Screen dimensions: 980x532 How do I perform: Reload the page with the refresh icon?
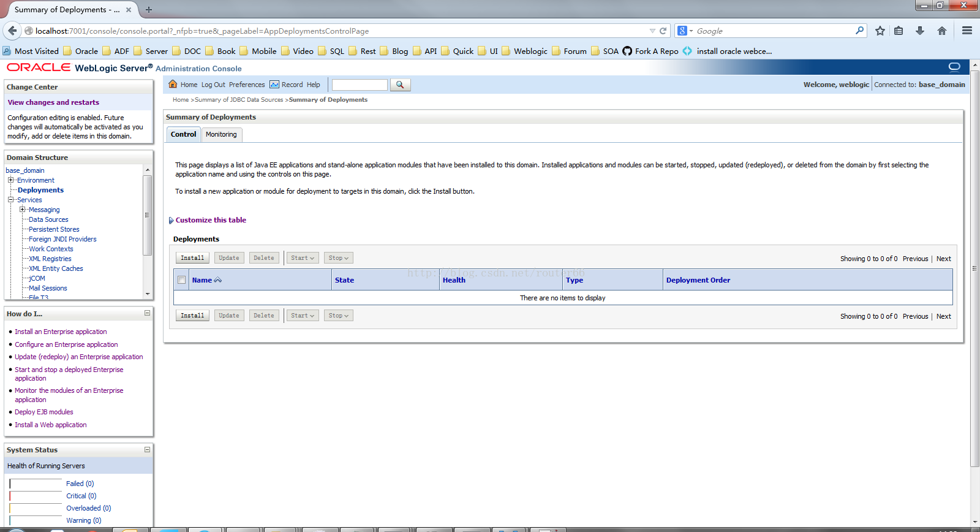point(663,31)
